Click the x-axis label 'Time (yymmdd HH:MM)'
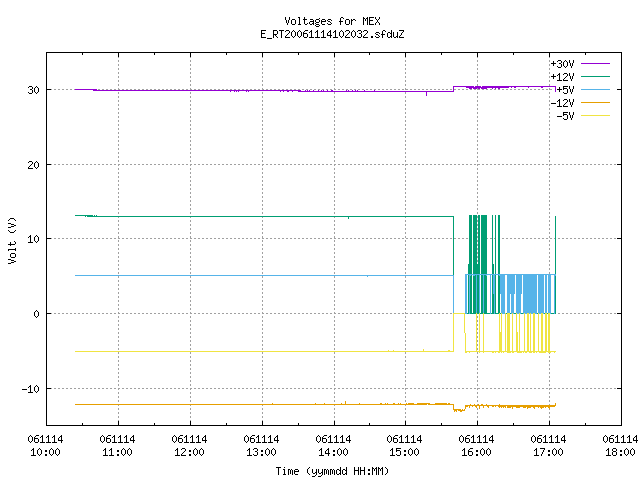The image size is (640, 480). click(332, 471)
